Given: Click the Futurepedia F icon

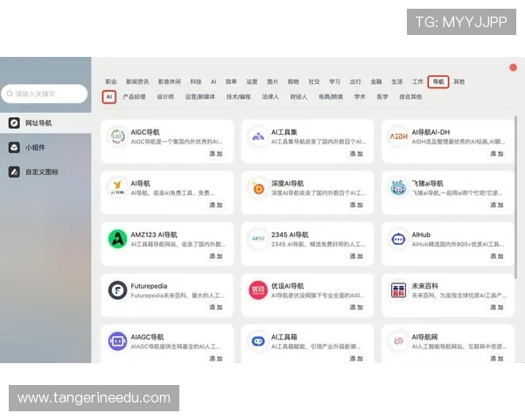Looking at the screenshot, I should (x=117, y=290).
